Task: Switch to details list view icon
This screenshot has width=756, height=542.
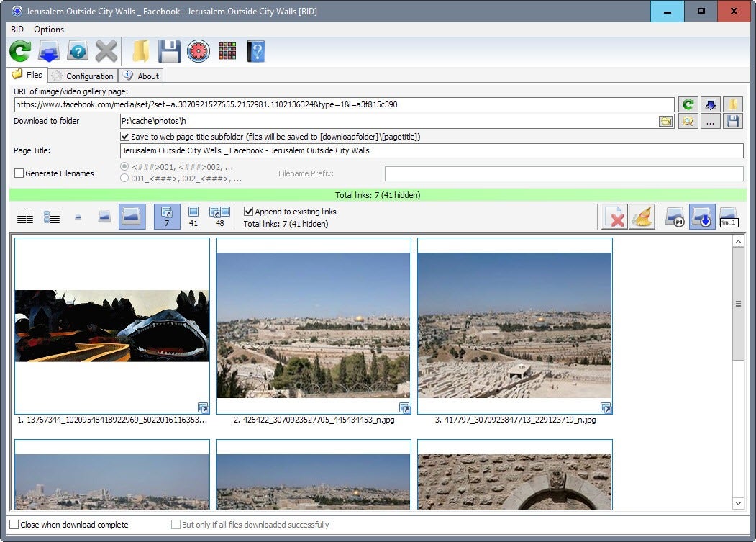Action: [x=52, y=217]
